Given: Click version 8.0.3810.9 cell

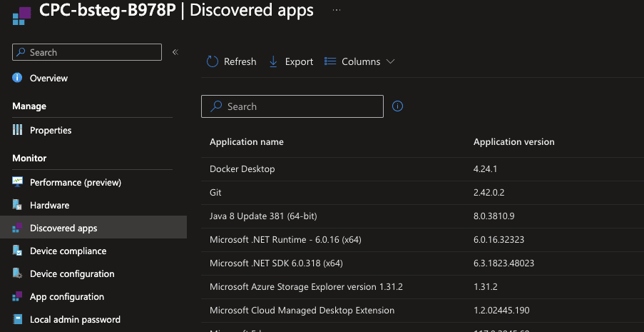Looking at the screenshot, I should click(x=494, y=216).
